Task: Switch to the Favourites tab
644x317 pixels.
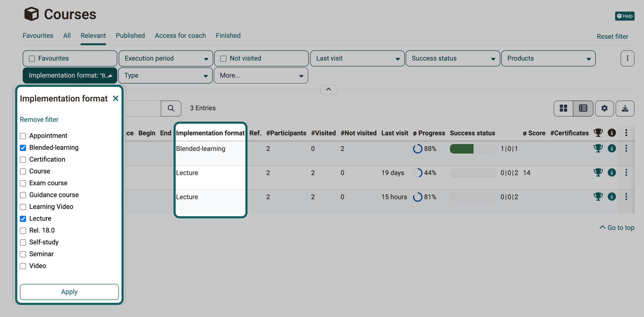Action: (38, 35)
